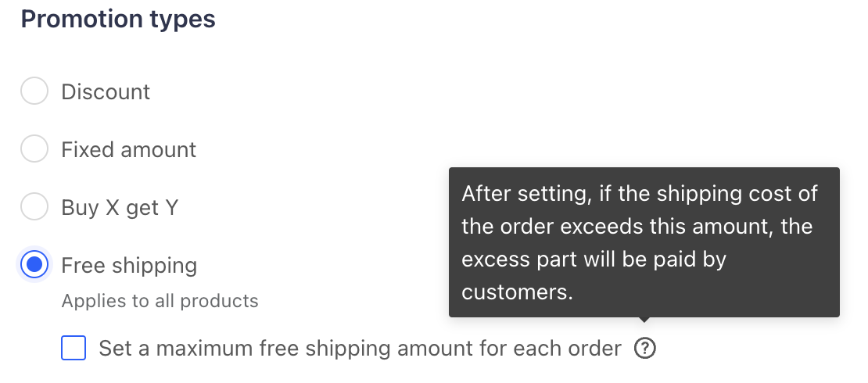This screenshot has height=383, width=868.
Task: Click the question mark help icon
Action: click(645, 349)
